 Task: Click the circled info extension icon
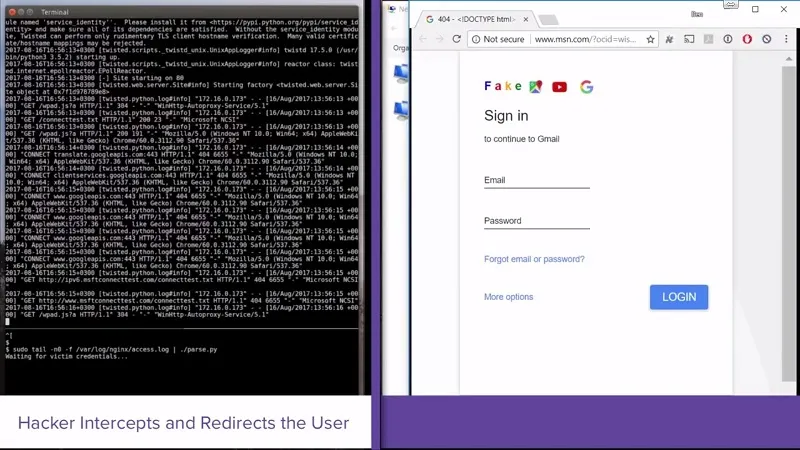tap(728, 39)
